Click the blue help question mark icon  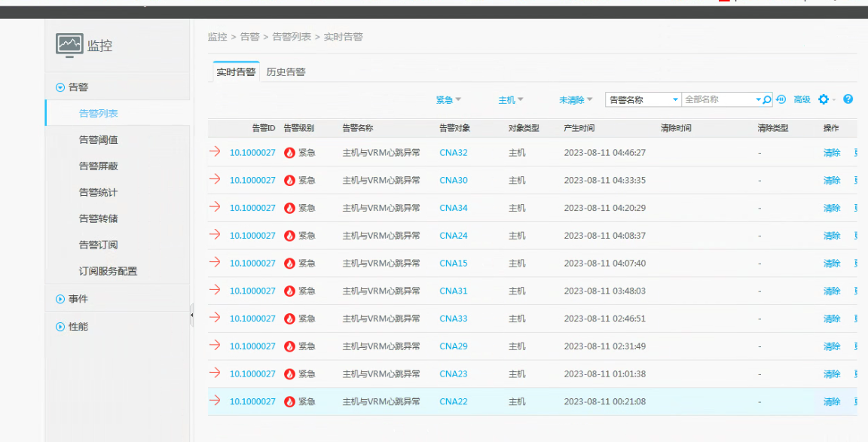tap(848, 99)
